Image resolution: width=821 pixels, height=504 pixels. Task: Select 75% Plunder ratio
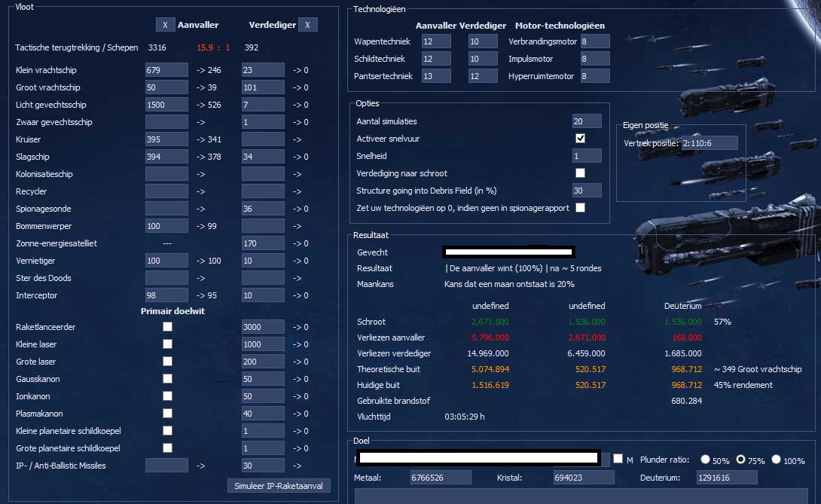pyautogui.click(x=741, y=459)
